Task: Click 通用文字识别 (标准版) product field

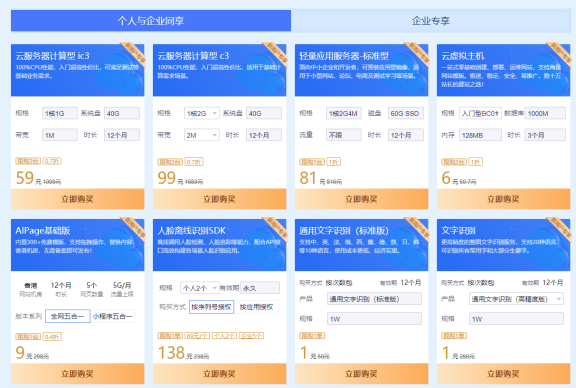Action: coord(374,299)
